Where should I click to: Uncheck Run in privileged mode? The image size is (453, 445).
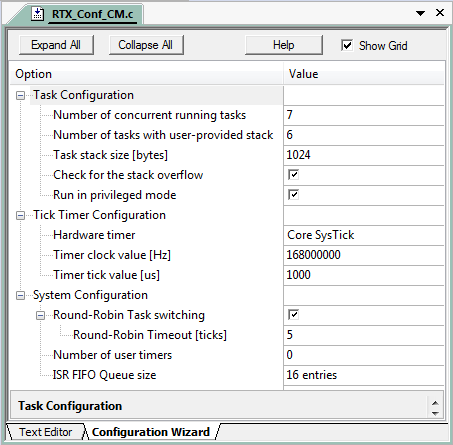click(x=293, y=195)
